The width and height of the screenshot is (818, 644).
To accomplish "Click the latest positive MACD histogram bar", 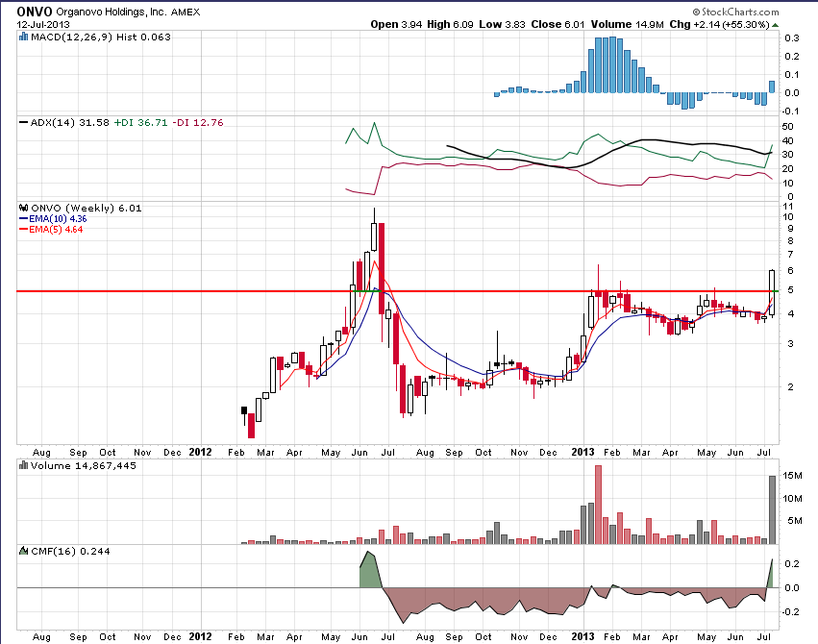I will pos(772,87).
